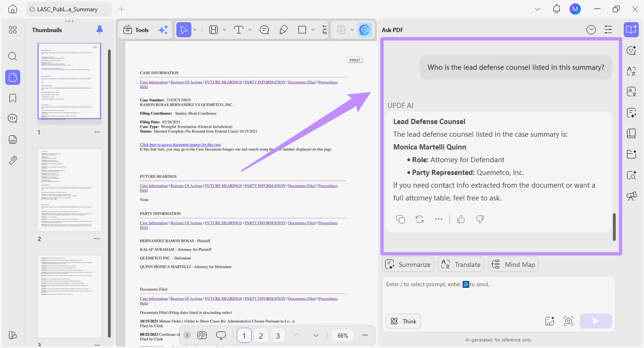Click the UPDF AI assistant toolbar icon
Screen dimensions: 644x348
(x=364, y=30)
